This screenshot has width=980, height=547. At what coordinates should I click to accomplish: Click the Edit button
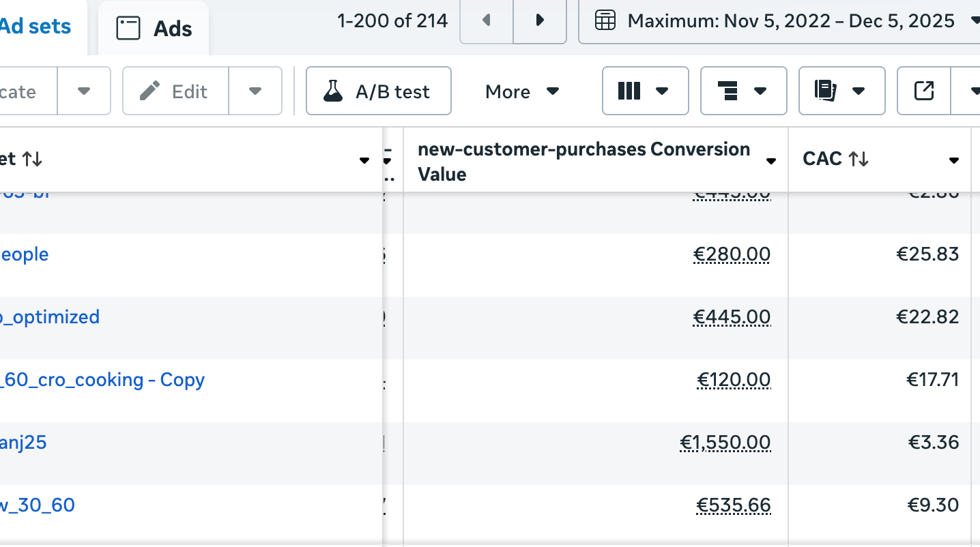pos(175,91)
